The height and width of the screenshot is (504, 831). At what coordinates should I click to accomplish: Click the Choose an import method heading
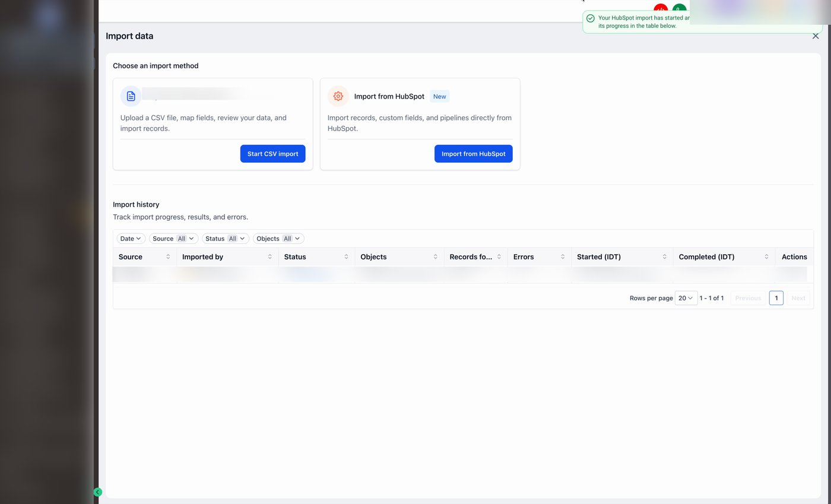click(156, 66)
